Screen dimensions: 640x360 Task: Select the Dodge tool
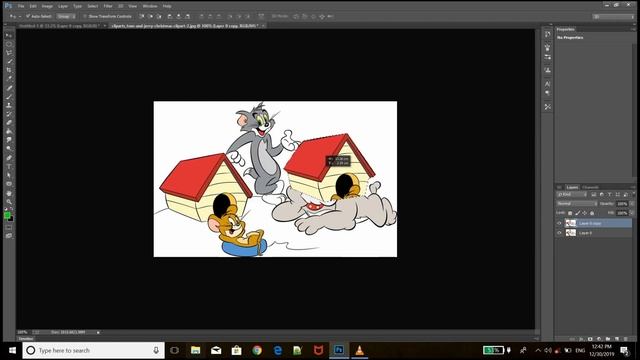click(x=9, y=149)
